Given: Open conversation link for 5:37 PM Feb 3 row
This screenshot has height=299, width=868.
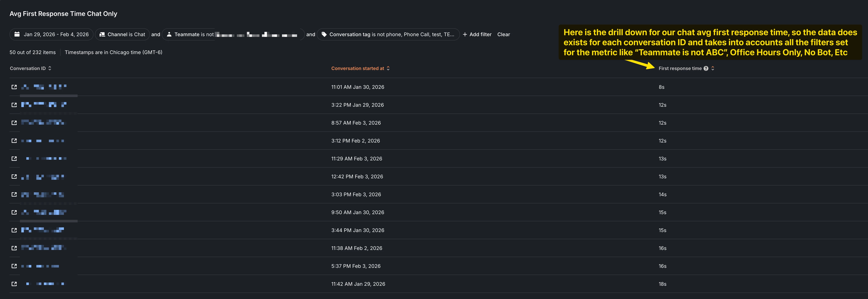Looking at the screenshot, I should pyautogui.click(x=14, y=266).
